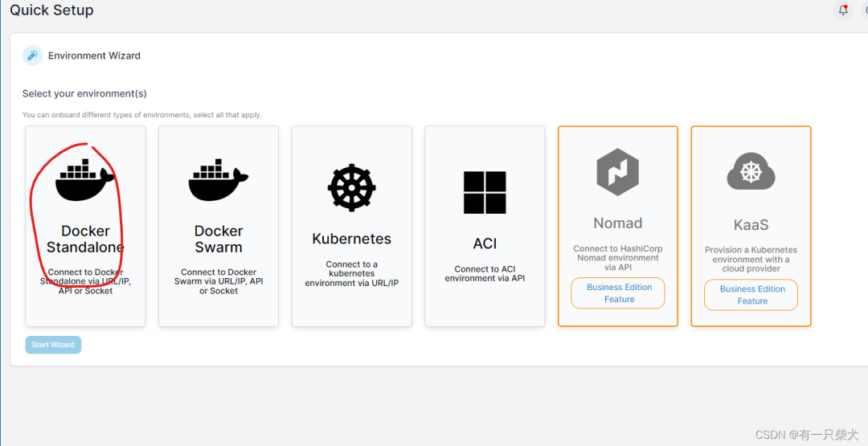Toggle the Docker Swarm title
The image size is (868, 446).
[x=219, y=239]
